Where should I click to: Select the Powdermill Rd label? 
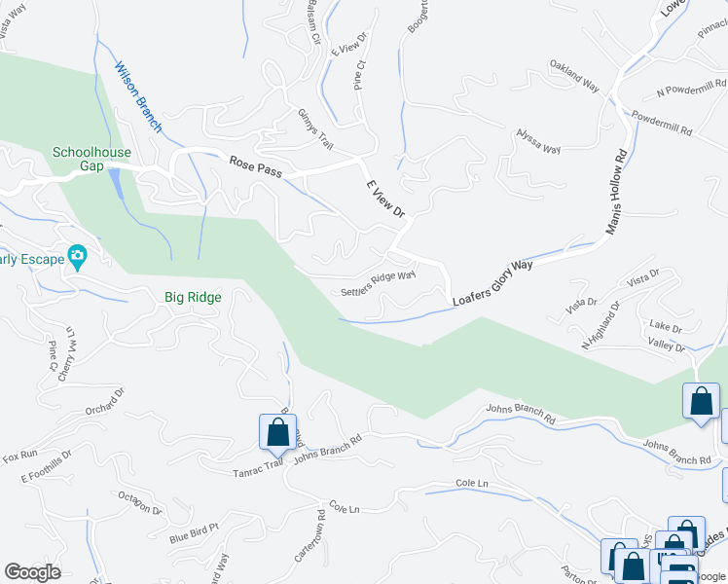tap(662, 124)
